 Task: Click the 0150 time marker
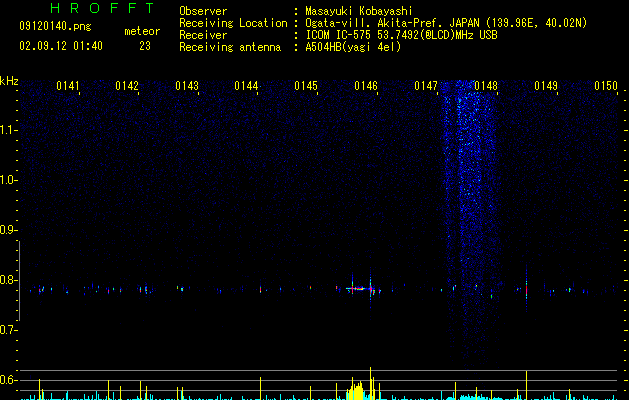[x=606, y=86]
